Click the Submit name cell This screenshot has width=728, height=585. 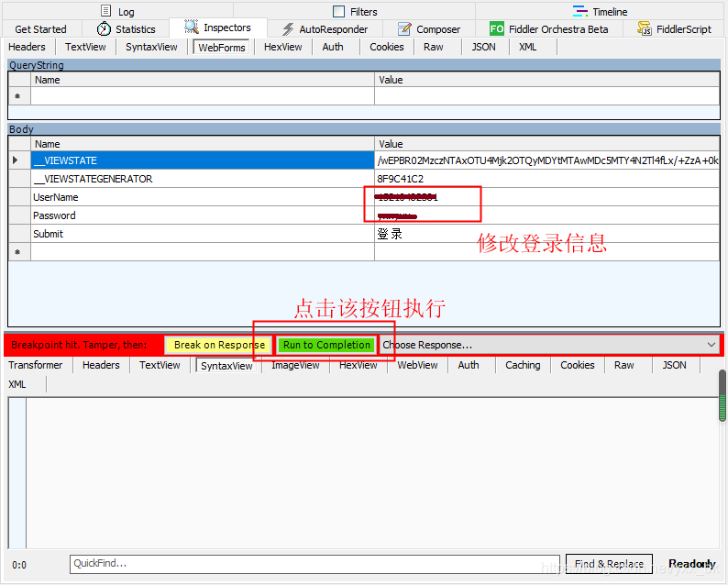[x=203, y=234]
